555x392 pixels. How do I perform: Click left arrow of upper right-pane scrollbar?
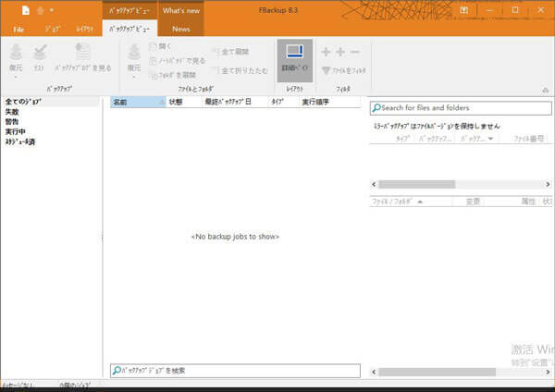point(374,184)
